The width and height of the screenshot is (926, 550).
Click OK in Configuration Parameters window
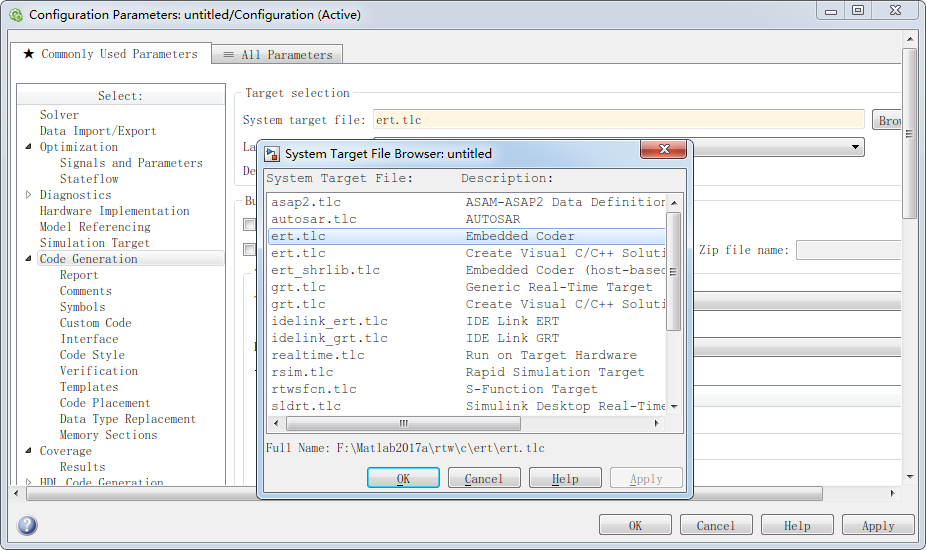[635, 525]
